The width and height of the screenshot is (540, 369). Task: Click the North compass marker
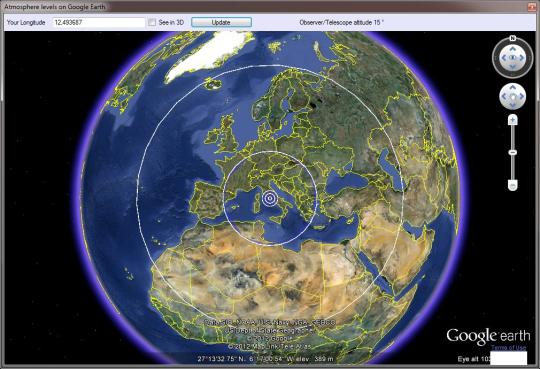[513, 38]
